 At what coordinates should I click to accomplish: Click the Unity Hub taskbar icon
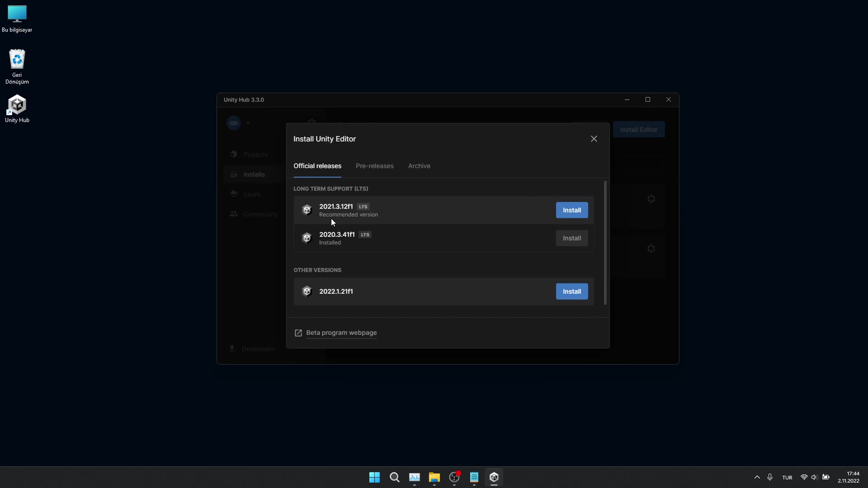[494, 477]
